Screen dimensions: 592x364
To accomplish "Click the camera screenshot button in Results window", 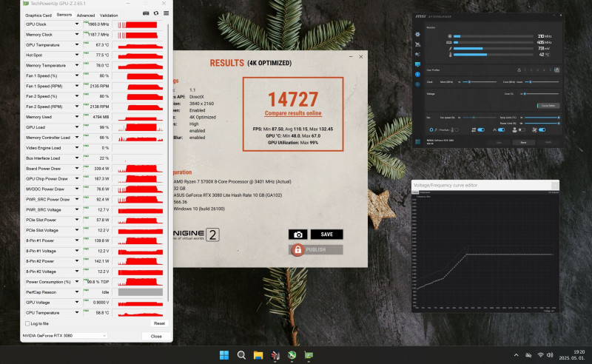I will [298, 235].
